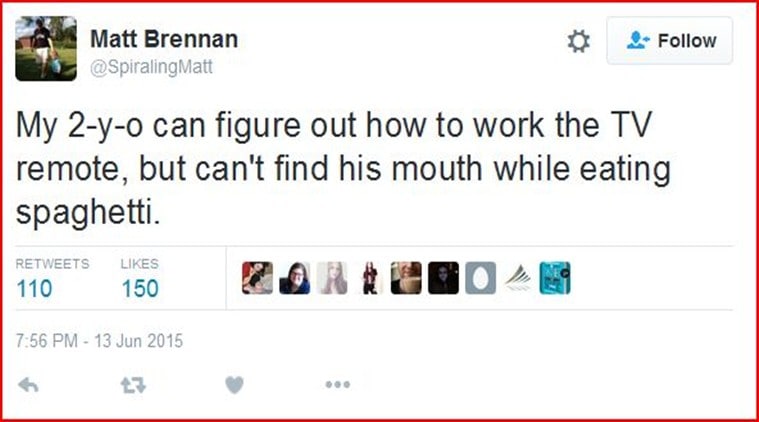Click the gray striped wing logo avatar
This screenshot has height=422, width=759.
[517, 278]
